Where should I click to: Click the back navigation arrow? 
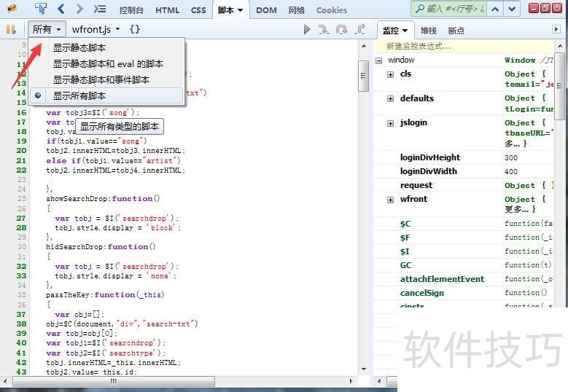coord(61,9)
